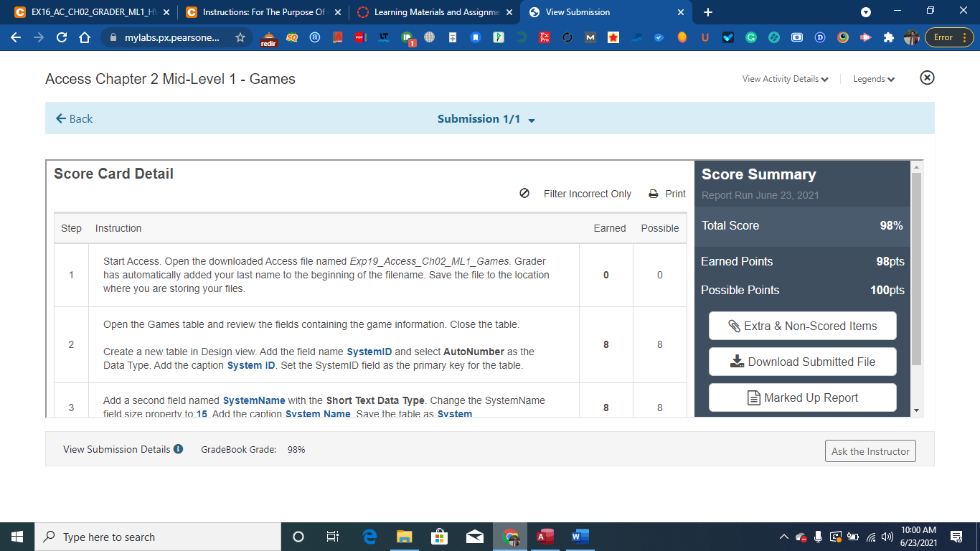This screenshot has height=551, width=980.
Task: Open the Windows Start menu
Action: (17, 537)
